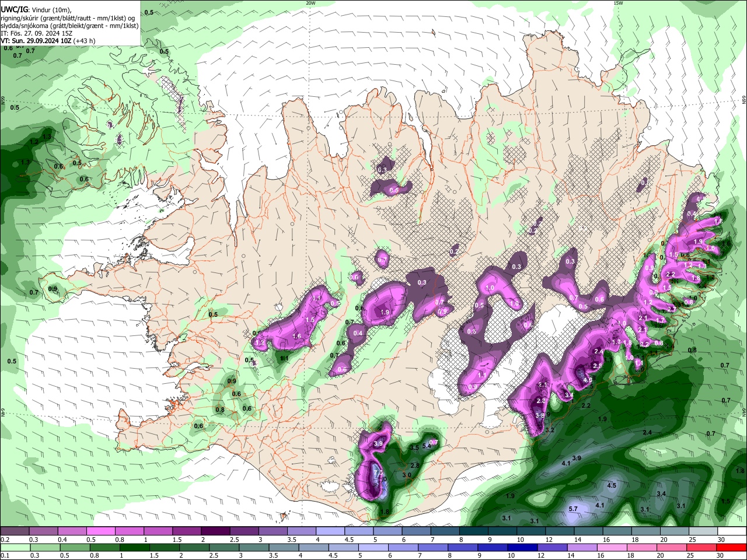Click the red 30 swatch in the bottom rain scale
Image resolution: width=747 pixels, height=560 pixels.
(731, 547)
